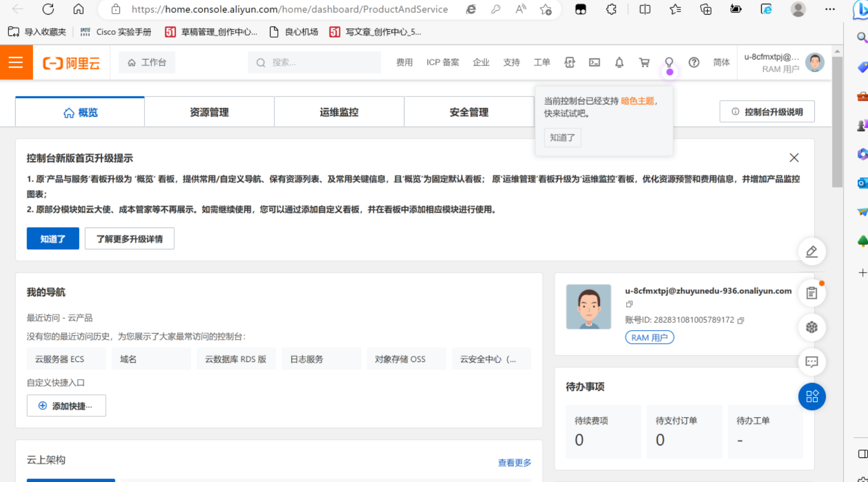Click 添加快捷 add shortcut button
868x482 pixels.
click(x=66, y=406)
